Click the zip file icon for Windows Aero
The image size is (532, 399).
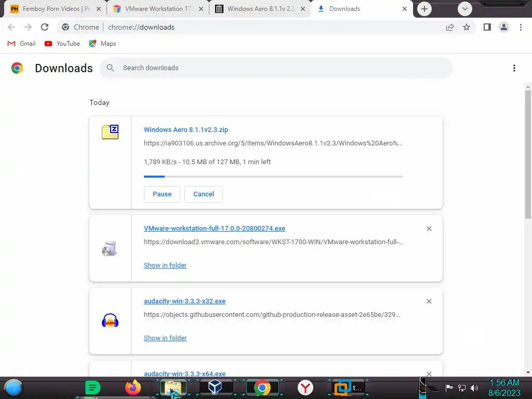[x=110, y=131]
